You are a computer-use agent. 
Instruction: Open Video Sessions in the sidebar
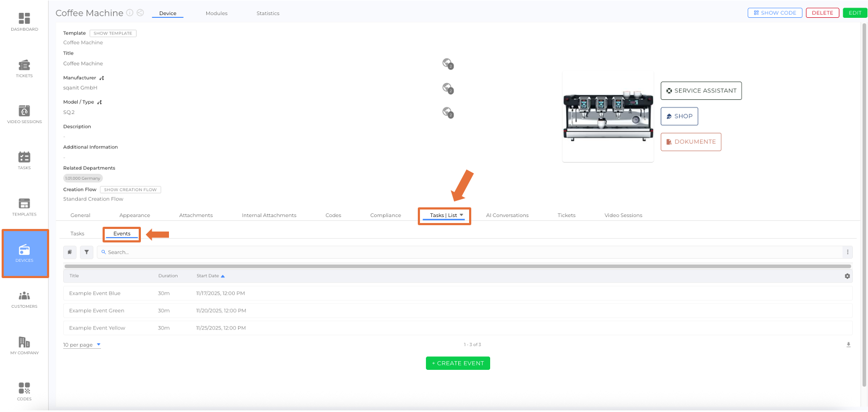(24, 114)
